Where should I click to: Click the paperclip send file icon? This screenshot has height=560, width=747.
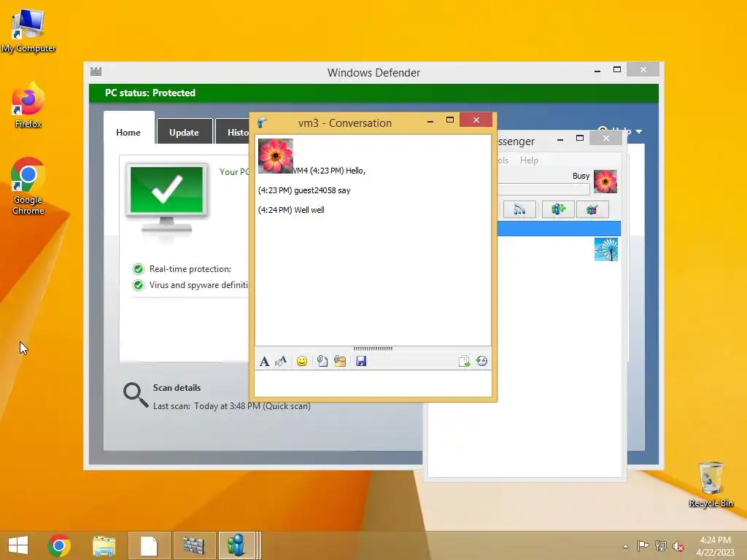[x=322, y=362]
